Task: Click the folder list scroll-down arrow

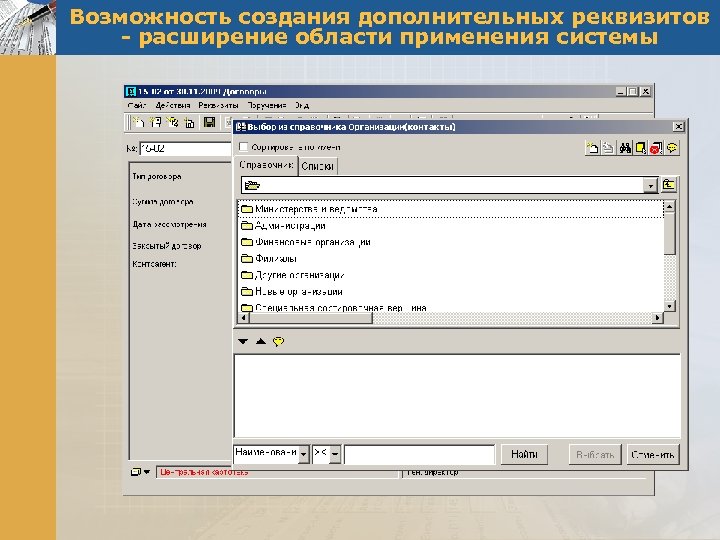Action: pos(669,306)
